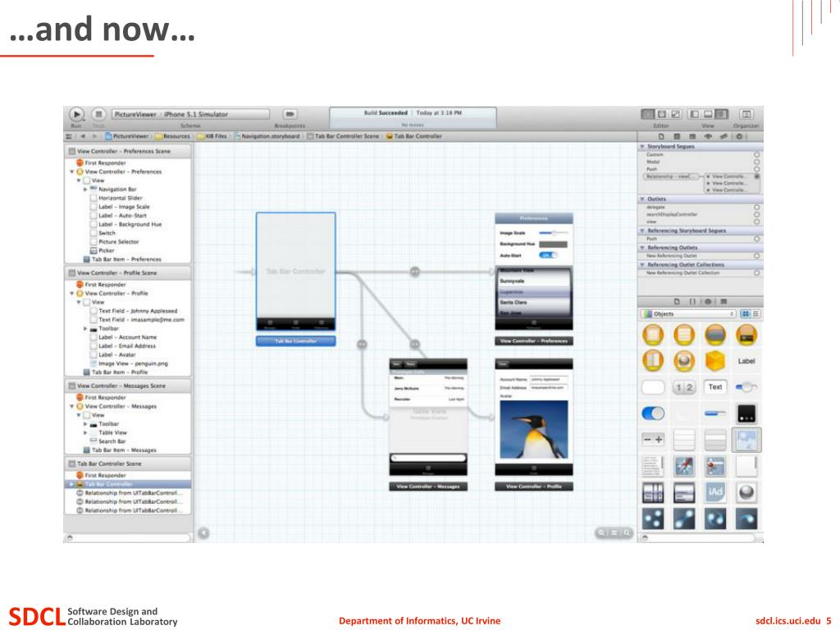Click the Push segue radio circle
840x630 pixels.
pos(757,169)
